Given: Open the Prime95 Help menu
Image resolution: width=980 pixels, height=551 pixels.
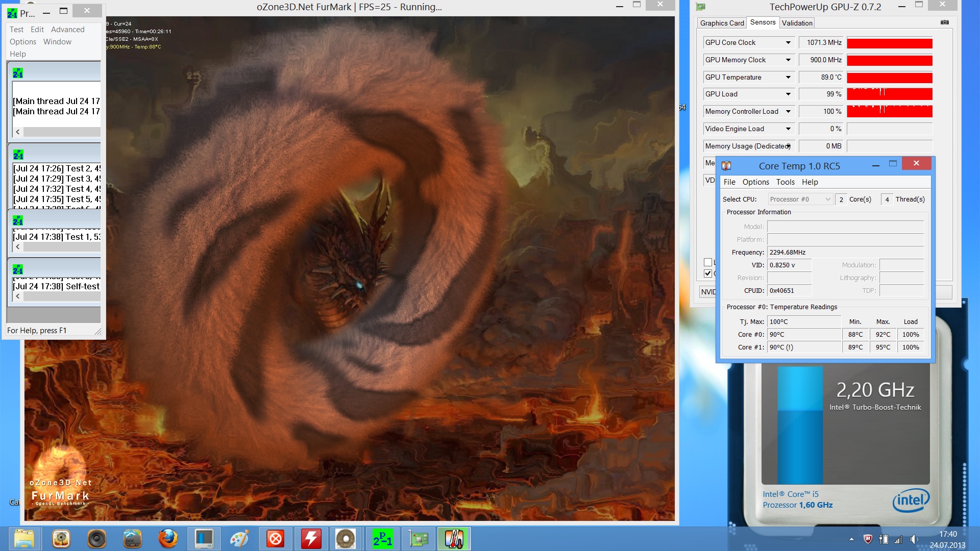Looking at the screenshot, I should pos(17,54).
